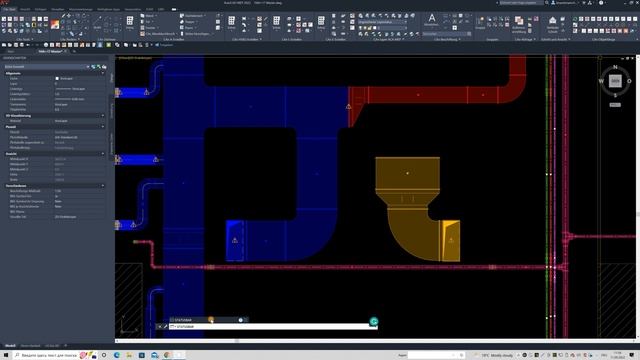Click the user sign-in icon in title bar

click(x=553, y=2)
